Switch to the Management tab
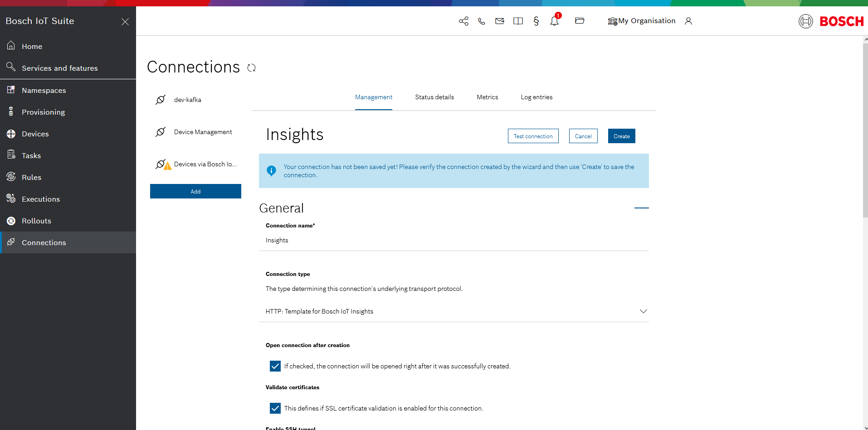Image resolution: width=868 pixels, height=430 pixels. coord(374,97)
